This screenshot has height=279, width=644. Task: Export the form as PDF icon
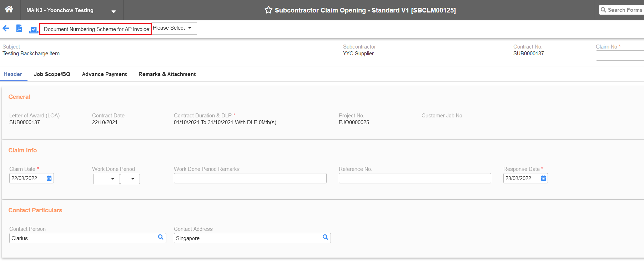19,29
